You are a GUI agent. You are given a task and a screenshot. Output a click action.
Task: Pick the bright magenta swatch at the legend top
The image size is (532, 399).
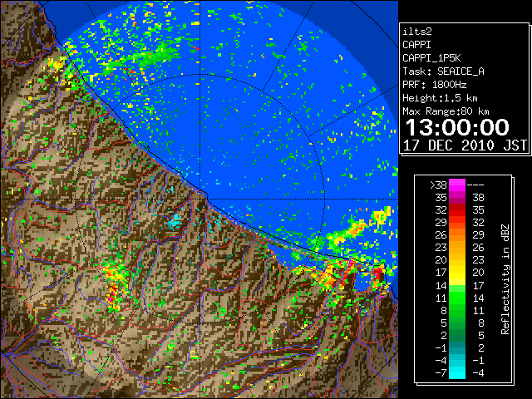coord(457,185)
